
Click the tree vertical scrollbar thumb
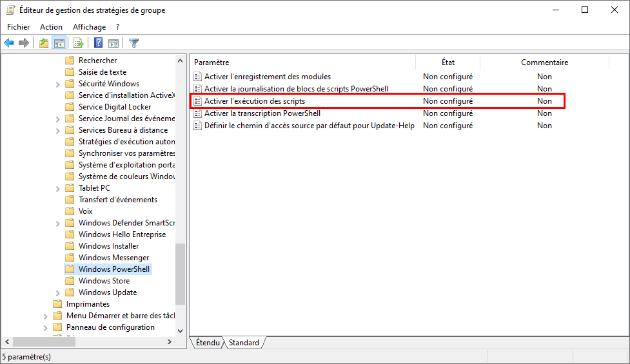pyautogui.click(x=180, y=274)
